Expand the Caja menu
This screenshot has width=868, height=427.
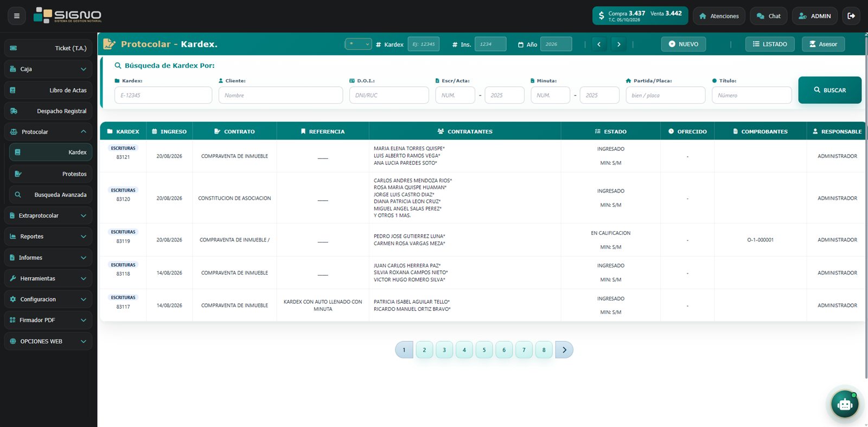tap(48, 69)
